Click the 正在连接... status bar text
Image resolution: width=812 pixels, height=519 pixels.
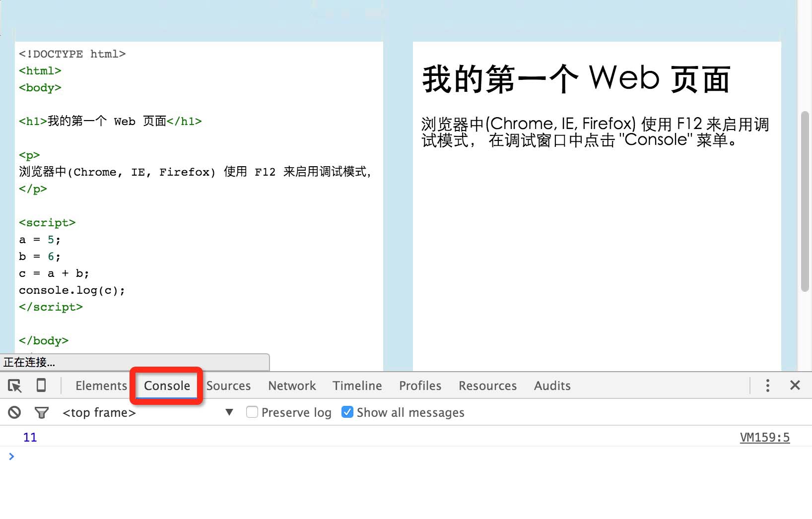coord(29,362)
